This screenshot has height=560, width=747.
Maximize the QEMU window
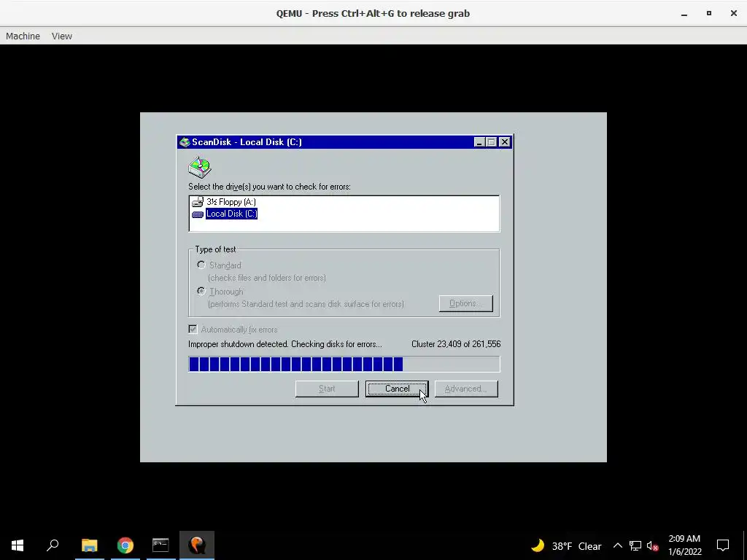[709, 13]
